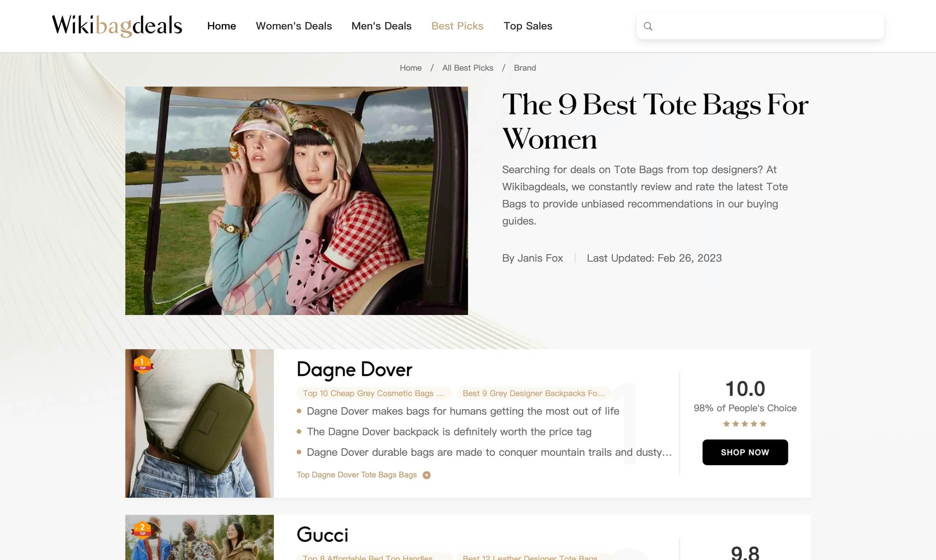This screenshot has height=560, width=936.
Task: Focus the search input field
Action: tap(760, 26)
